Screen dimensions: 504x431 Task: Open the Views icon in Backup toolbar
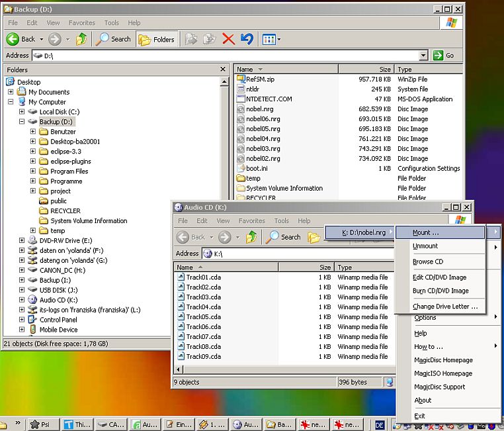coord(271,39)
